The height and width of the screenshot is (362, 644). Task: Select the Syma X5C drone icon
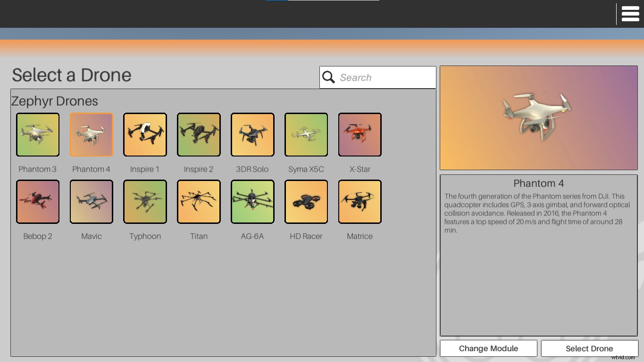point(306,134)
